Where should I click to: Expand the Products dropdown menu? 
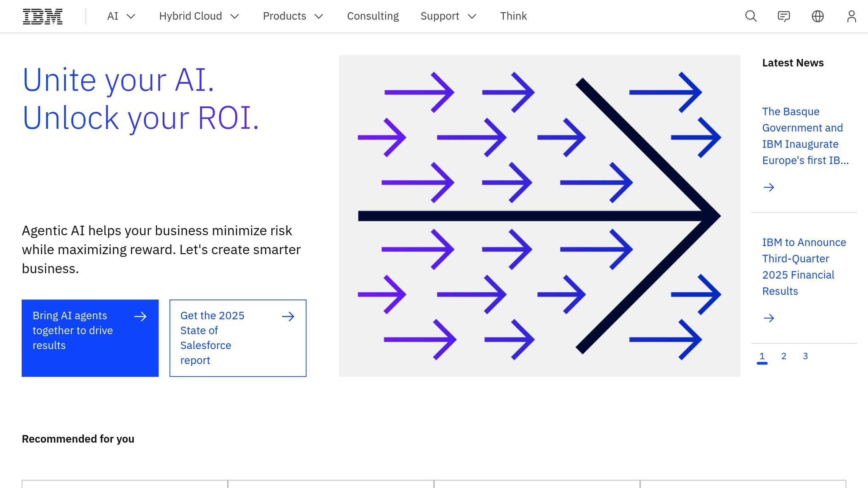293,16
